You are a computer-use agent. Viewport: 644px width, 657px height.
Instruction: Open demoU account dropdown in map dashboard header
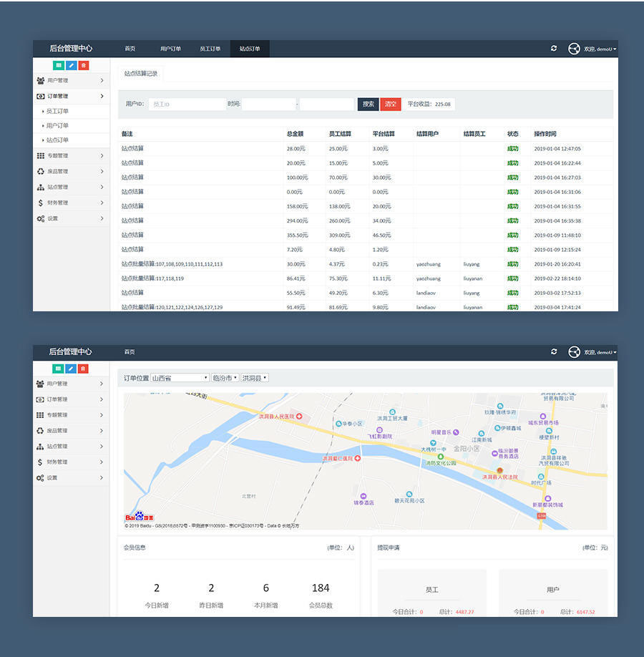[600, 352]
